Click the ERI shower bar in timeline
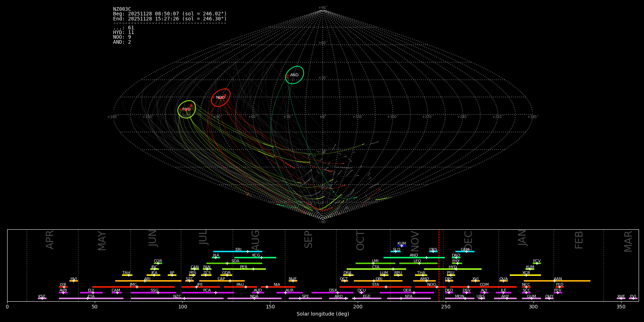The width and height of the screenshot is (644, 322). pos(238,252)
